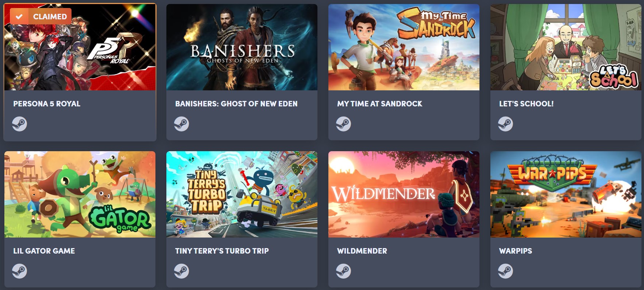Open the Let's School! cover image
The image size is (644, 290).
point(566,47)
